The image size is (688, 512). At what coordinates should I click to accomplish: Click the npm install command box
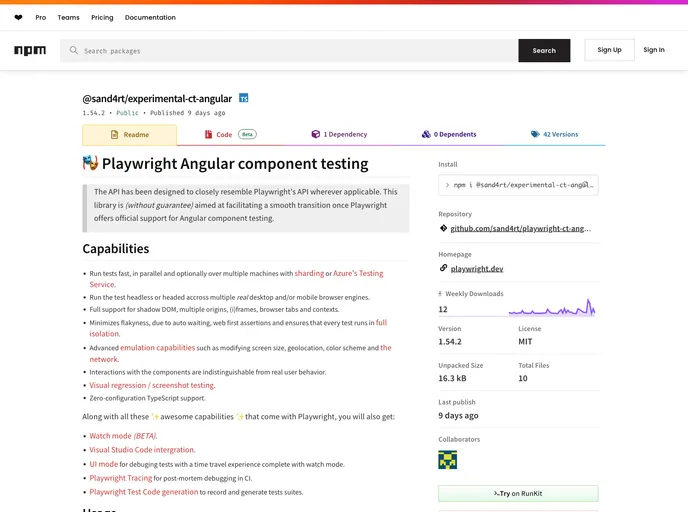pyautogui.click(x=518, y=185)
